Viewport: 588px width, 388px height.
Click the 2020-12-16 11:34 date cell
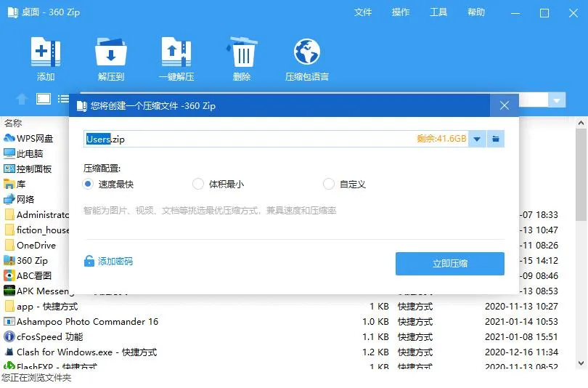(521, 352)
